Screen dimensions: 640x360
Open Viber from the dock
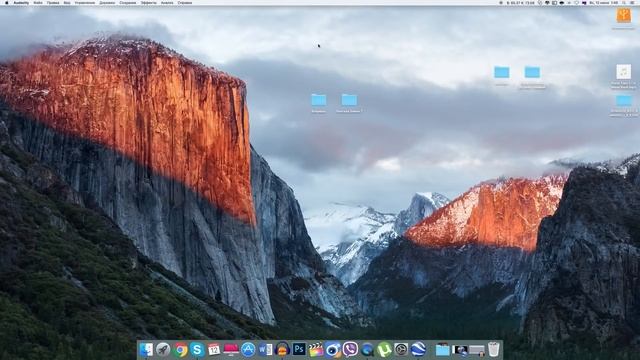(350, 349)
